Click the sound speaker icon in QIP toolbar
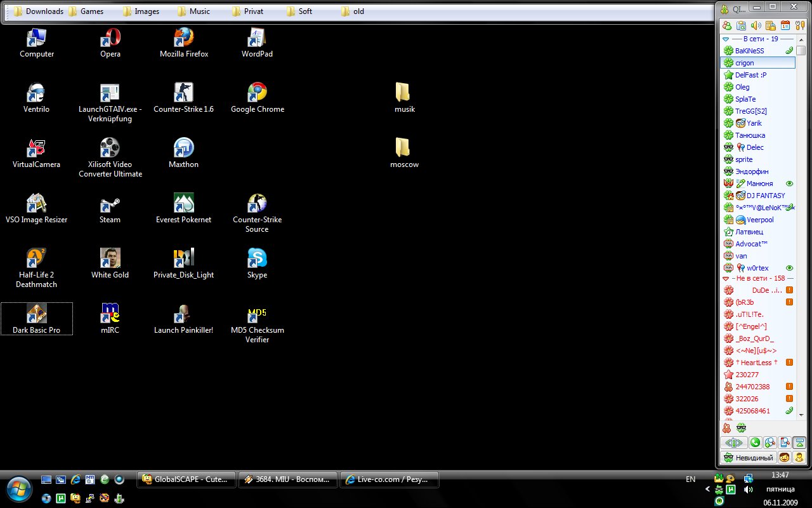This screenshot has height=508, width=812. point(756,26)
